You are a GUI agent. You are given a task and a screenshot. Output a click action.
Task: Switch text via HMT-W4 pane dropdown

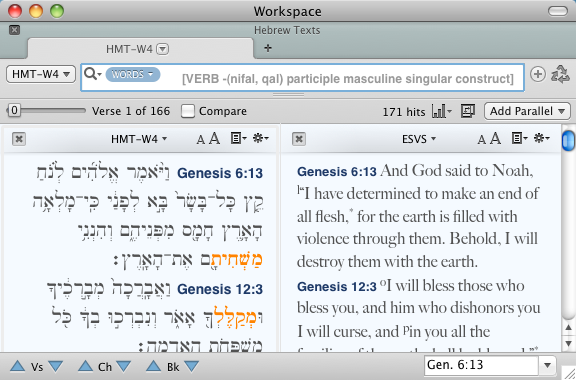[x=139, y=139]
